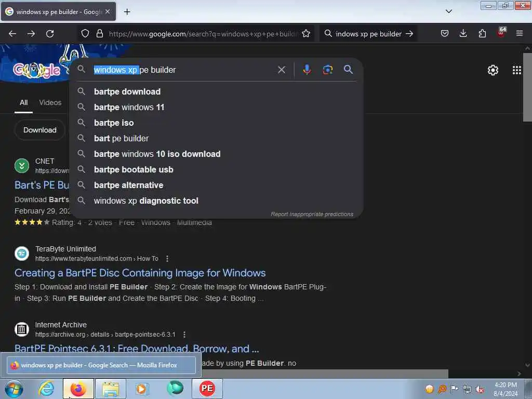Click the Firefox search bar text field
Image resolution: width=532 pixels, height=399 pixels.
368,34
